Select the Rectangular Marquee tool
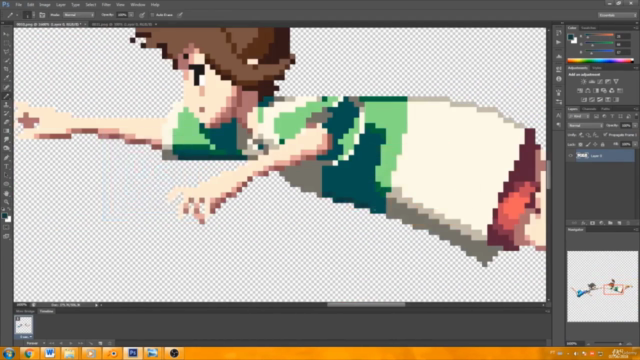Screen dimensions: 640x360 [x=7, y=43]
